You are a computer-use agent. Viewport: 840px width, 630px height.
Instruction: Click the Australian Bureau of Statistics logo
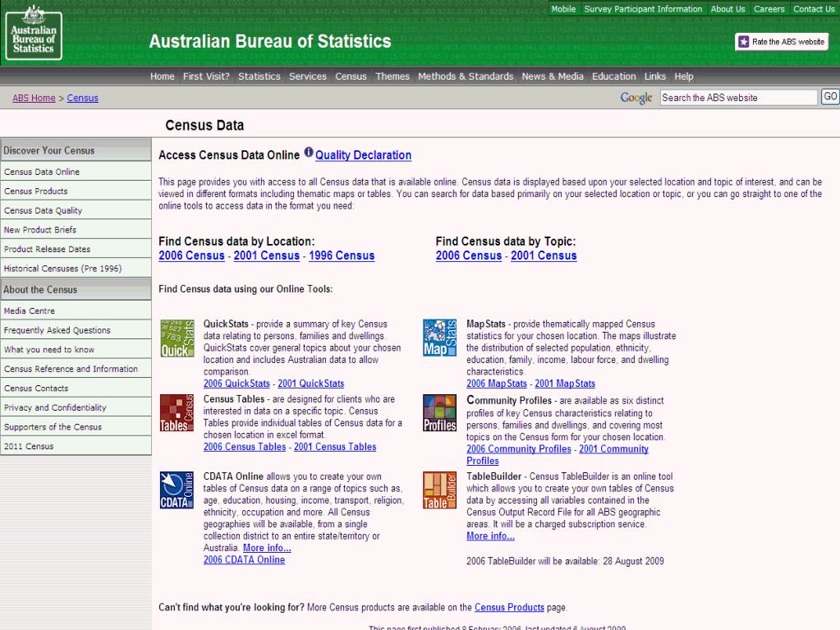click(34, 33)
